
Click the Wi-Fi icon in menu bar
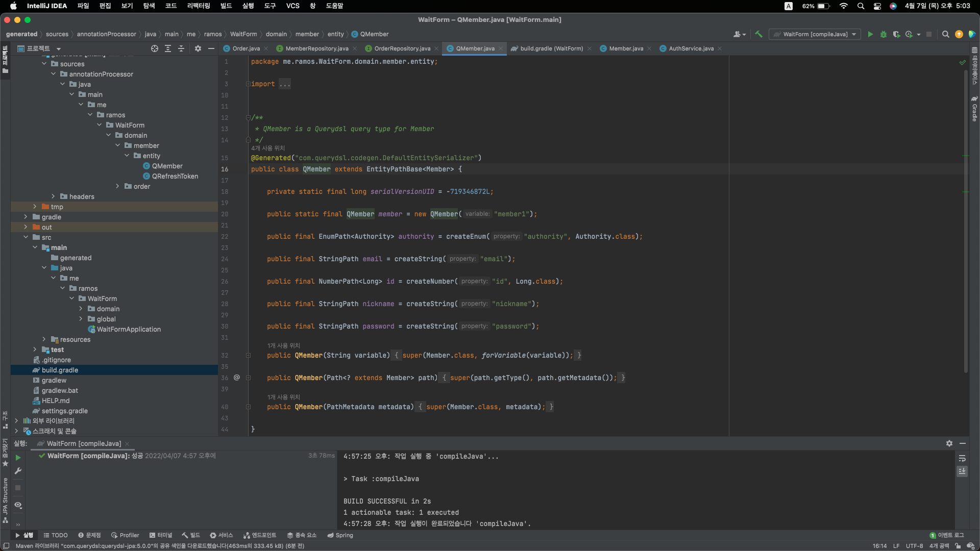pos(843,6)
